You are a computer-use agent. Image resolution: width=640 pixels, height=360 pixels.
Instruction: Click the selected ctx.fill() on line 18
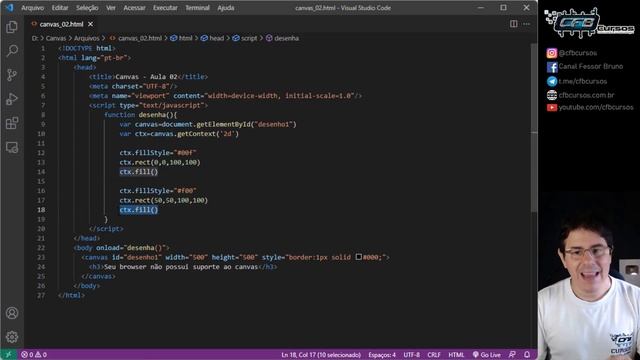coord(139,210)
